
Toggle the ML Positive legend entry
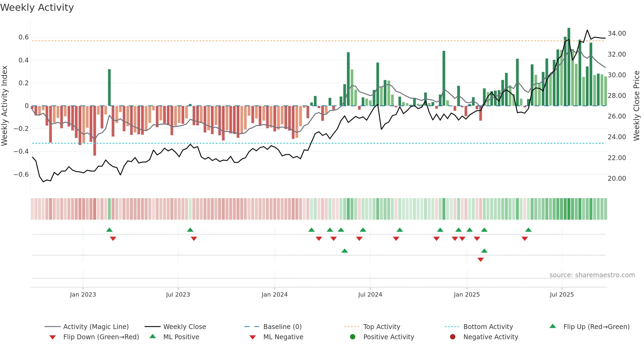(x=174, y=337)
